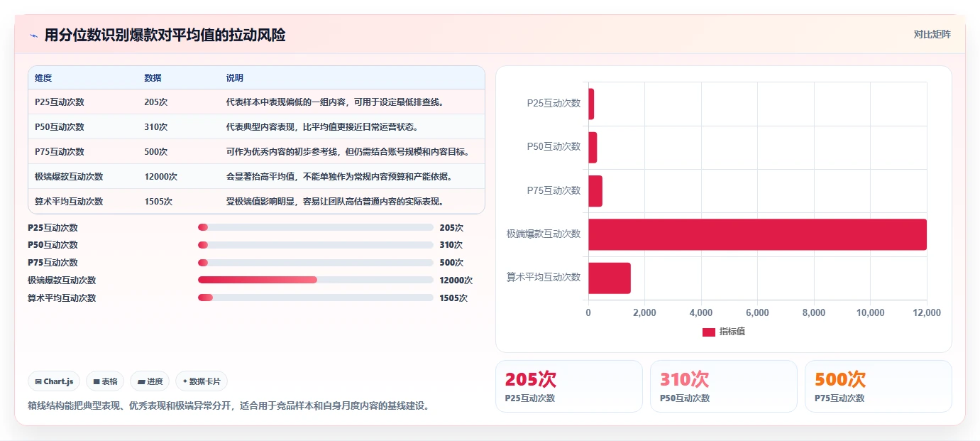
Task: Click the 算术平均互动次数 chart axis label
Action: point(544,277)
